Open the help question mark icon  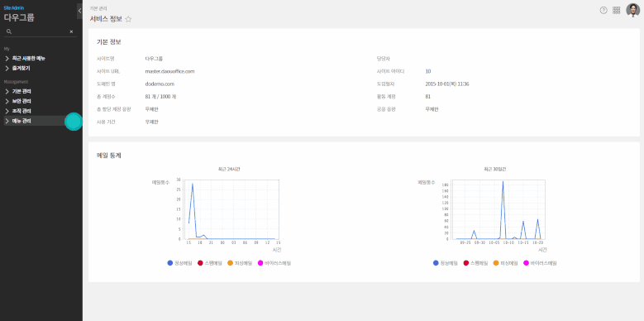pos(603,10)
